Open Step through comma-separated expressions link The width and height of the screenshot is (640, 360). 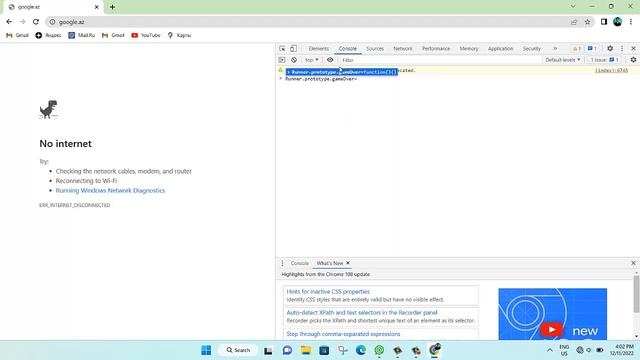click(343, 334)
